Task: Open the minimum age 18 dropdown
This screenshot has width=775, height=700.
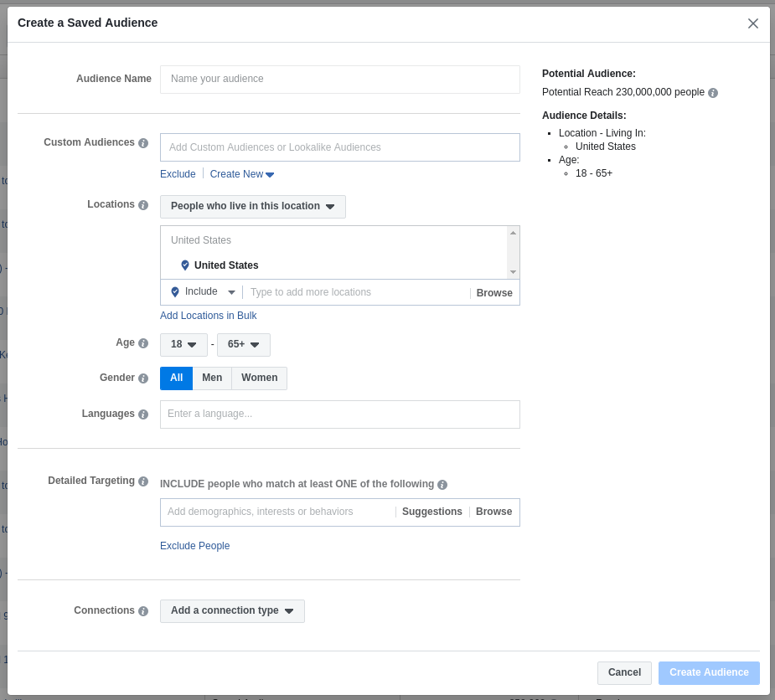Action: (183, 344)
